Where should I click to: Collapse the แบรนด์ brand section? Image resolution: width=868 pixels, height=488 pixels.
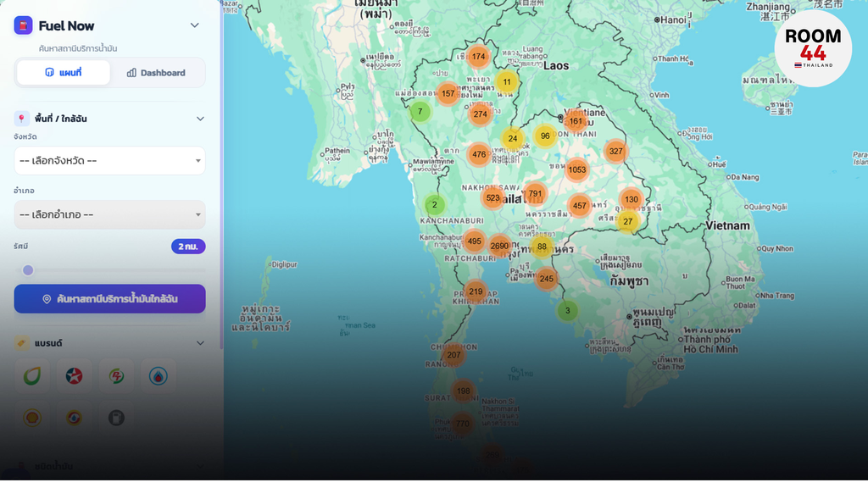(201, 342)
